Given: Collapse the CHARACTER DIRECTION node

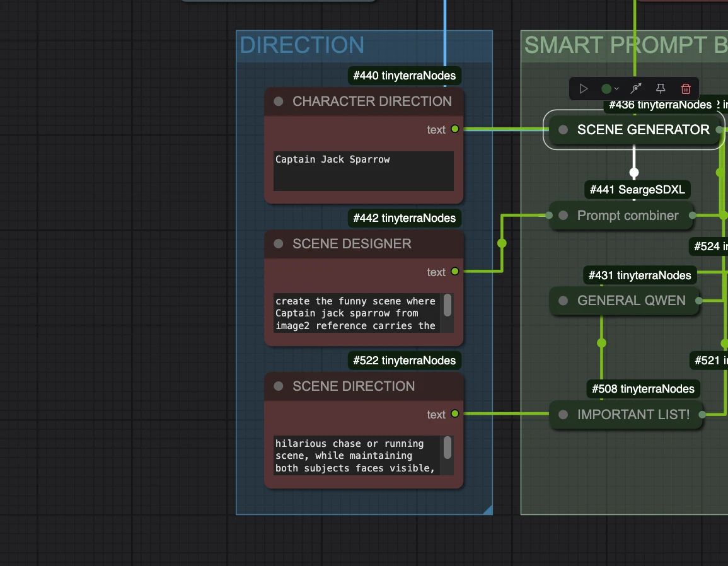Looking at the screenshot, I should [278, 101].
